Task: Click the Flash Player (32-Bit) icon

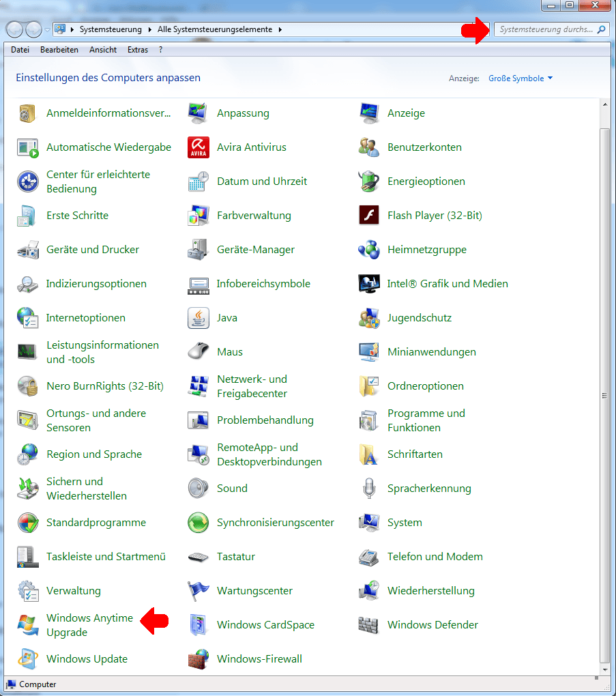Action: click(368, 216)
